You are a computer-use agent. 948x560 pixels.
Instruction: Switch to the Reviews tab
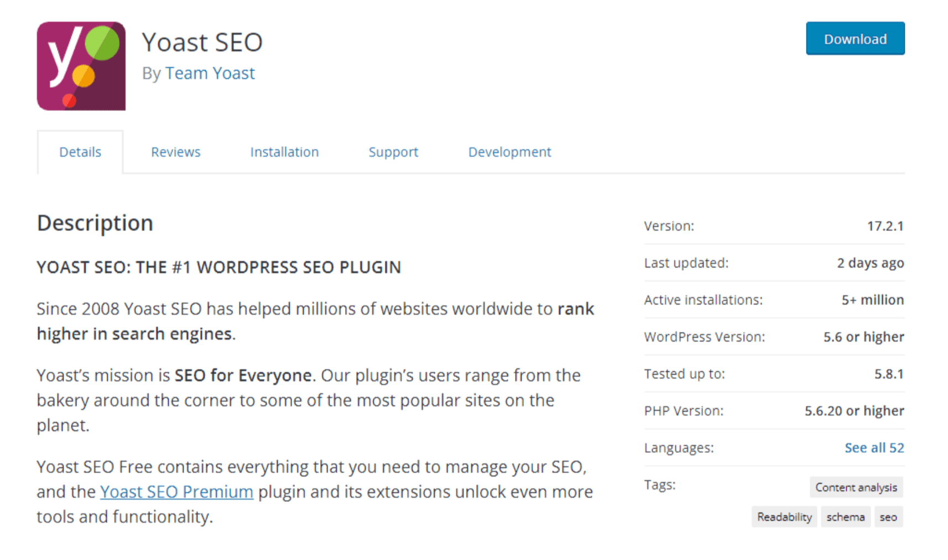point(175,152)
